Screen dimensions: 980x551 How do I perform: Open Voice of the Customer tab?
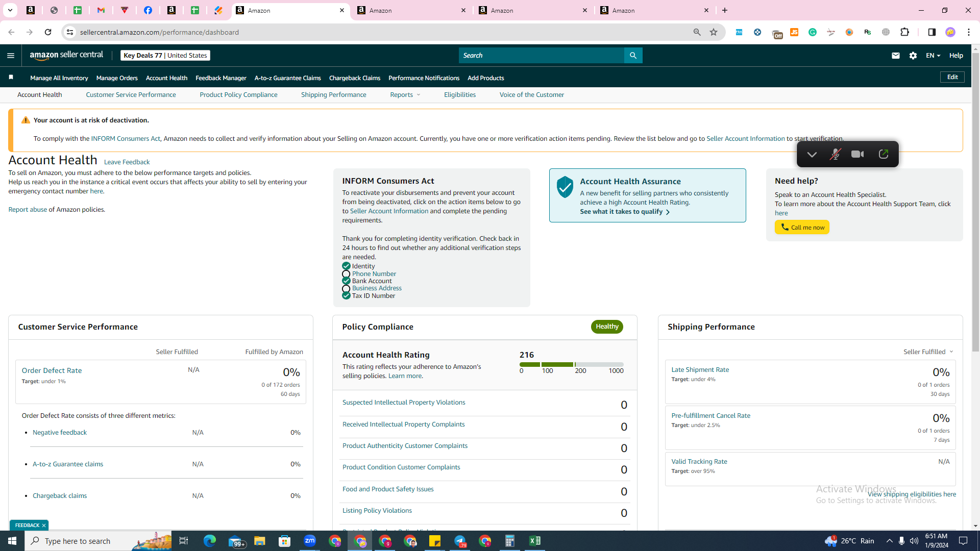532,95
